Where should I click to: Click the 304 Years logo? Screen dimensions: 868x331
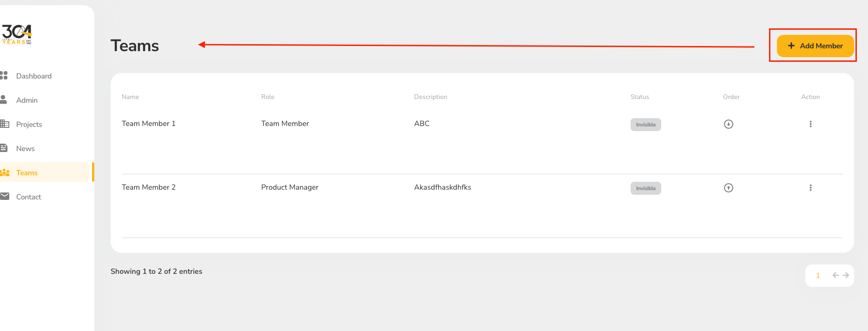coord(17,34)
